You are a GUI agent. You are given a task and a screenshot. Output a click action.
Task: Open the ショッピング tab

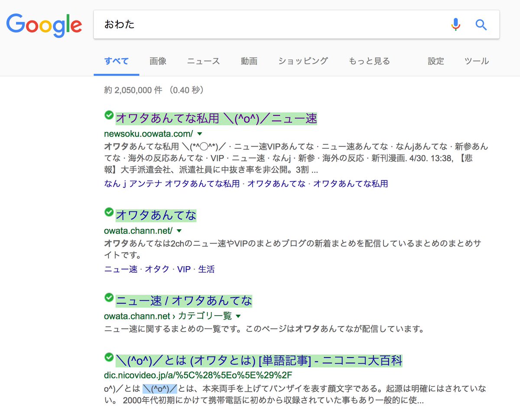click(x=303, y=61)
